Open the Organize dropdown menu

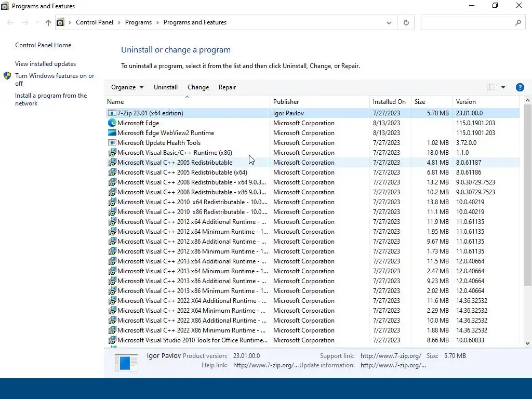coord(127,87)
